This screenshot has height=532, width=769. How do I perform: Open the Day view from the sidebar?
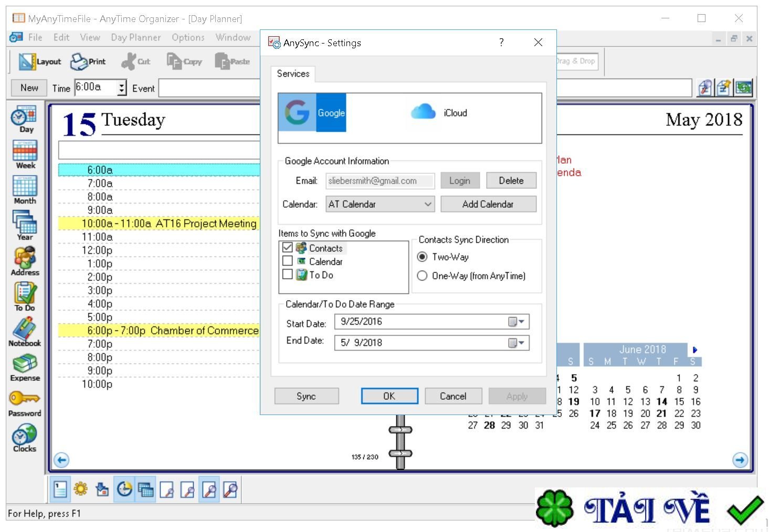26,120
